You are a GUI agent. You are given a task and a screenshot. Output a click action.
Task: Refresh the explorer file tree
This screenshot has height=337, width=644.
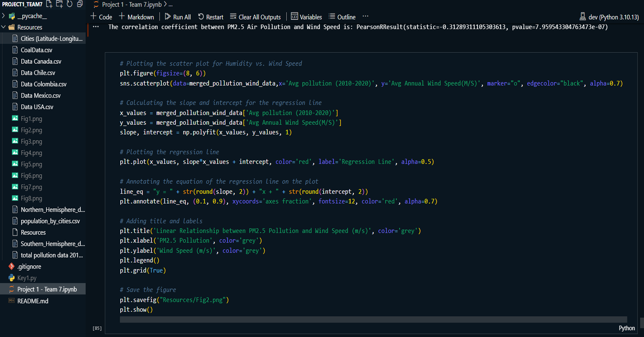tap(69, 4)
